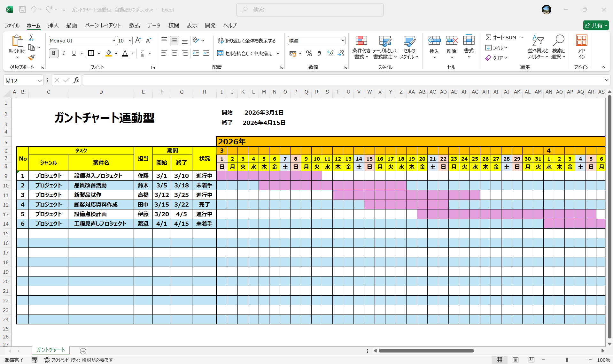
Task: Select the セルのスタイル icon
Action: [x=409, y=46]
